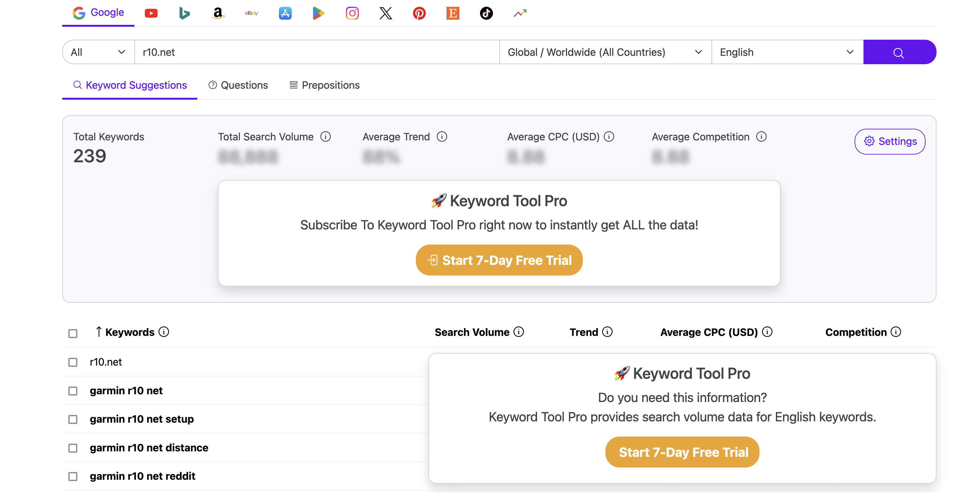Switch to the YouTube search source
980x493 pixels.
(151, 13)
